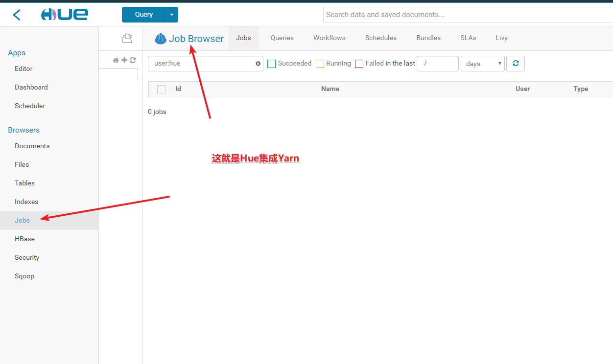Open HBase browser
Viewport: 613px width, 364px height.
click(24, 239)
